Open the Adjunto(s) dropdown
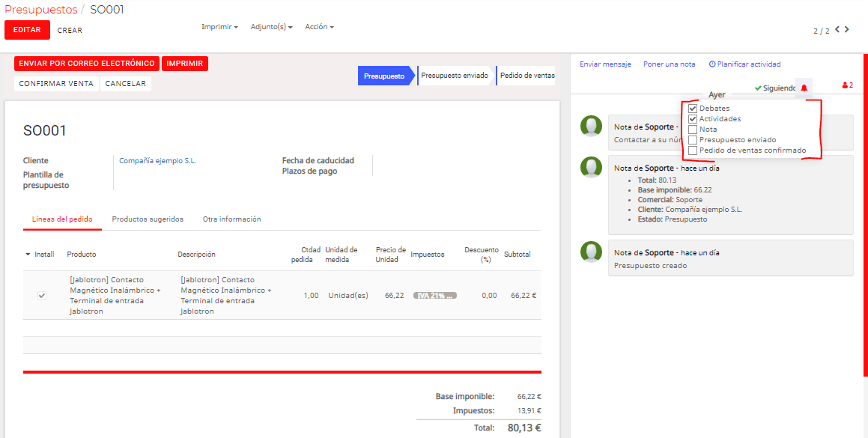The height and width of the screenshot is (438, 868). [x=271, y=26]
